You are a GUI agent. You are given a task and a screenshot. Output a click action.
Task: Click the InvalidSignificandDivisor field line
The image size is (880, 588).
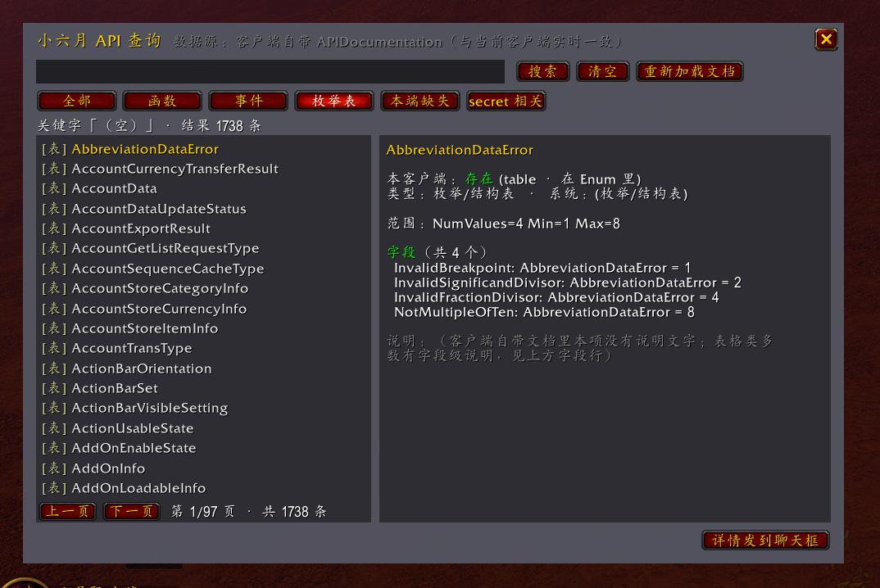click(567, 283)
